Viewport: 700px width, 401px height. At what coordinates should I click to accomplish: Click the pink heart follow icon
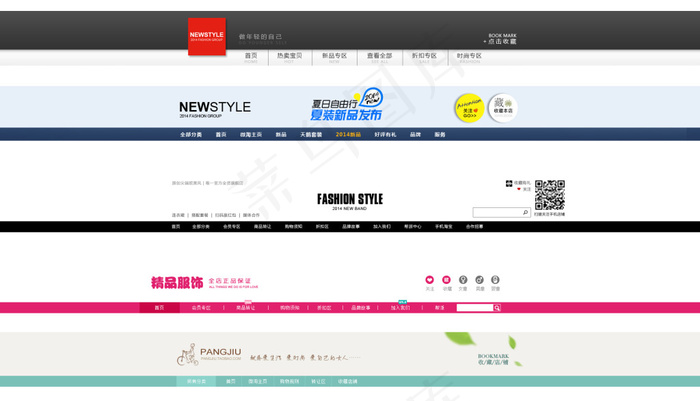pos(430,280)
